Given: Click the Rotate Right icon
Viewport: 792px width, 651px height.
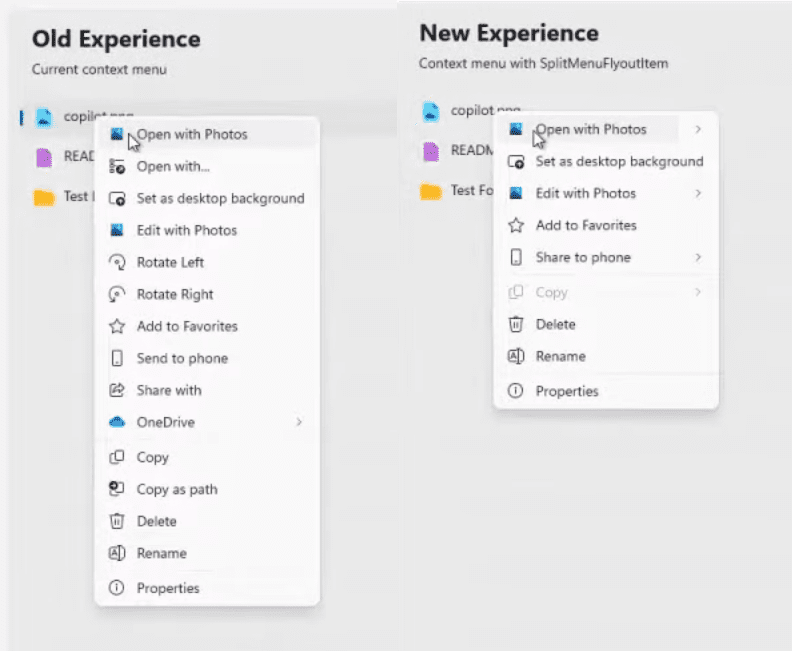Looking at the screenshot, I should 117,294.
